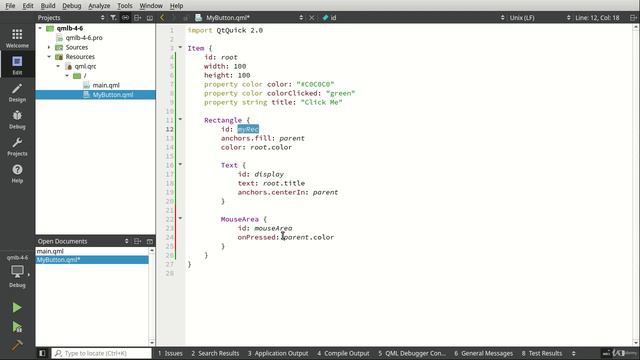Fold the Item block at line 3
640x360 pixels.
click(180, 47)
